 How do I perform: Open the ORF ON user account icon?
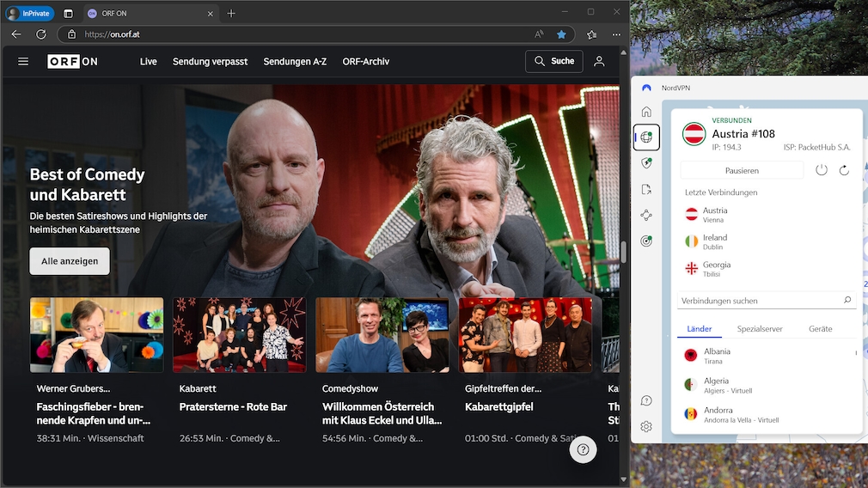(x=599, y=62)
